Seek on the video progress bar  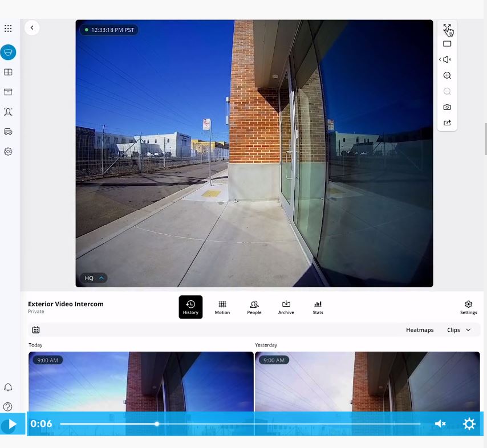pos(240,424)
